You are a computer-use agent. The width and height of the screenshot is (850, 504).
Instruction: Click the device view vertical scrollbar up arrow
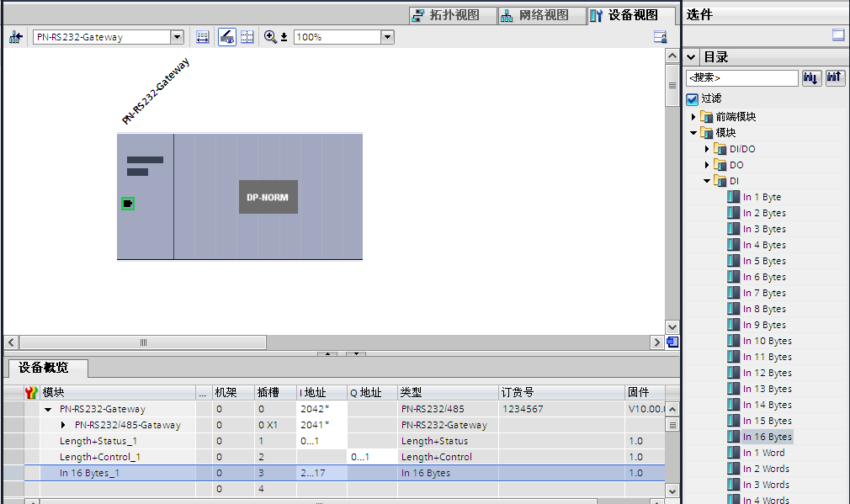pyautogui.click(x=672, y=56)
